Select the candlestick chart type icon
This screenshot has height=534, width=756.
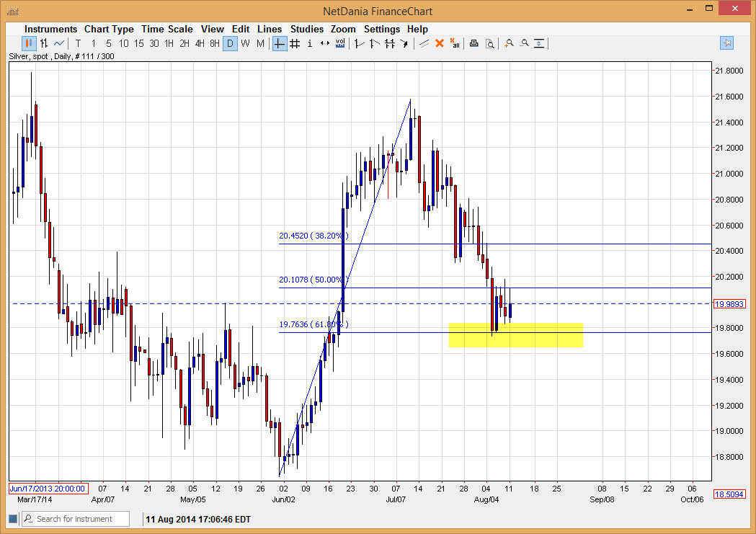(28, 43)
